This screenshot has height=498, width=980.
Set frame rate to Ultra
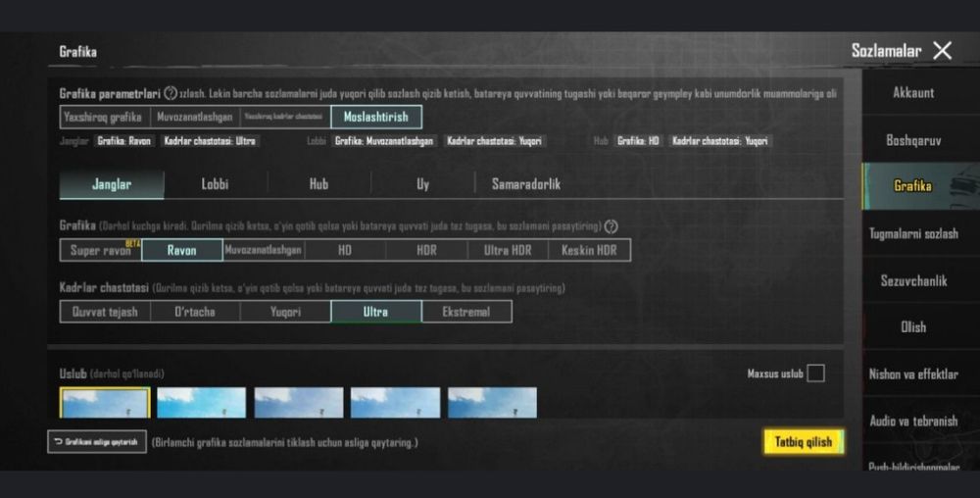[376, 312]
